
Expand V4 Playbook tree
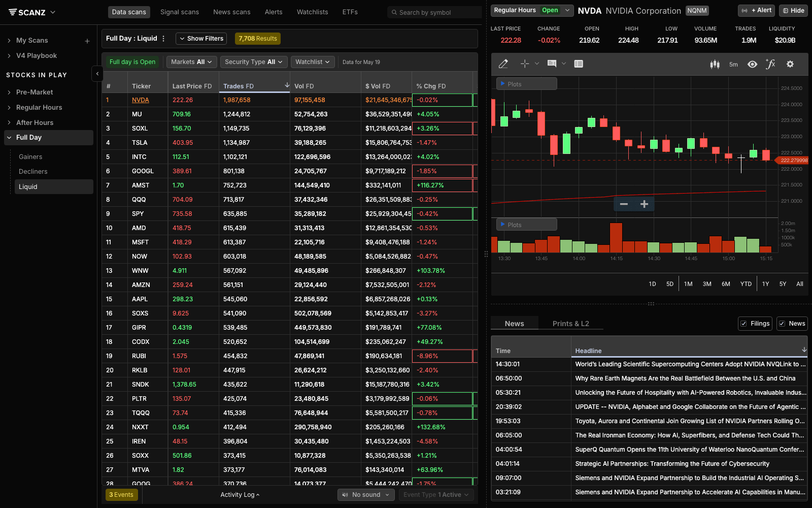(9, 56)
